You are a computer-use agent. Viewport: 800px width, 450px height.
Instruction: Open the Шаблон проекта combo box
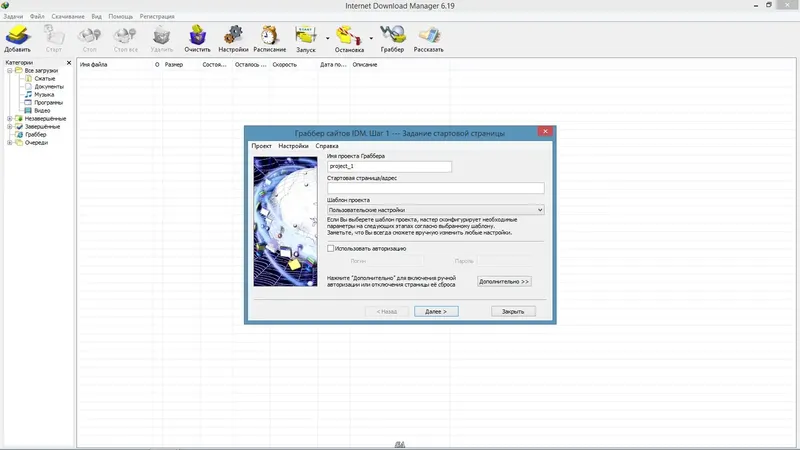[435, 210]
